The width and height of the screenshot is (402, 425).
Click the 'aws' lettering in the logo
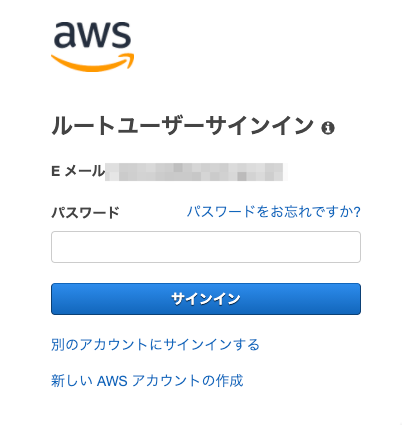point(92,35)
